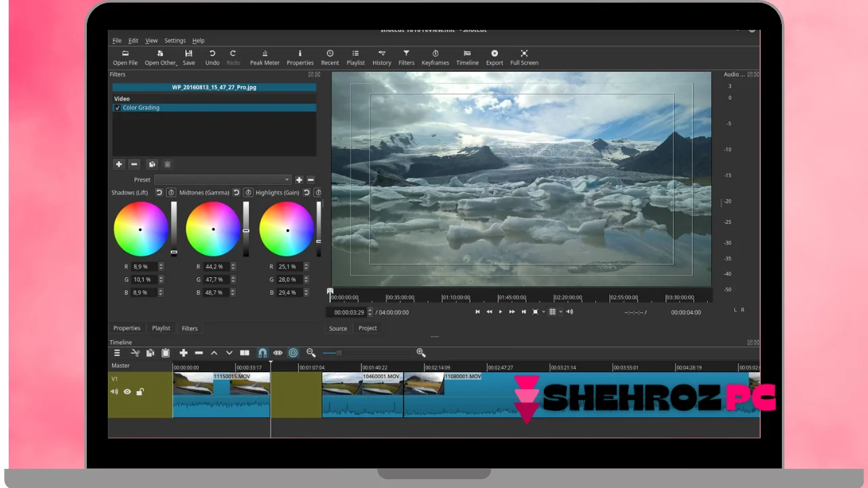This screenshot has height=488, width=868.
Task: Show the Playlist panel from the toolbar
Action: tap(355, 58)
